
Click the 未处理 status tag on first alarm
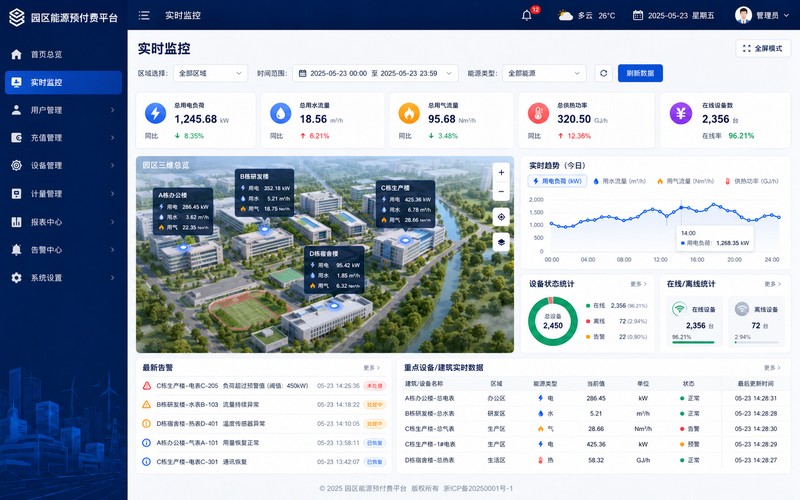[x=375, y=386]
